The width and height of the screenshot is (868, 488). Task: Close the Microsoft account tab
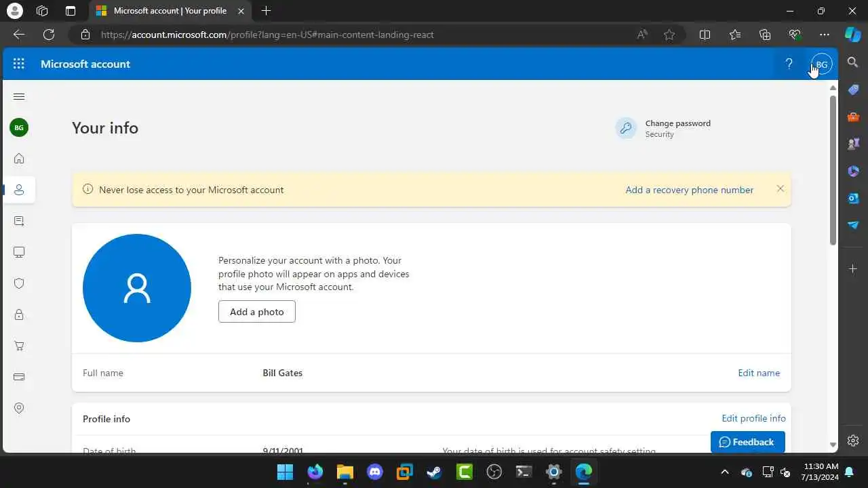[x=241, y=11]
